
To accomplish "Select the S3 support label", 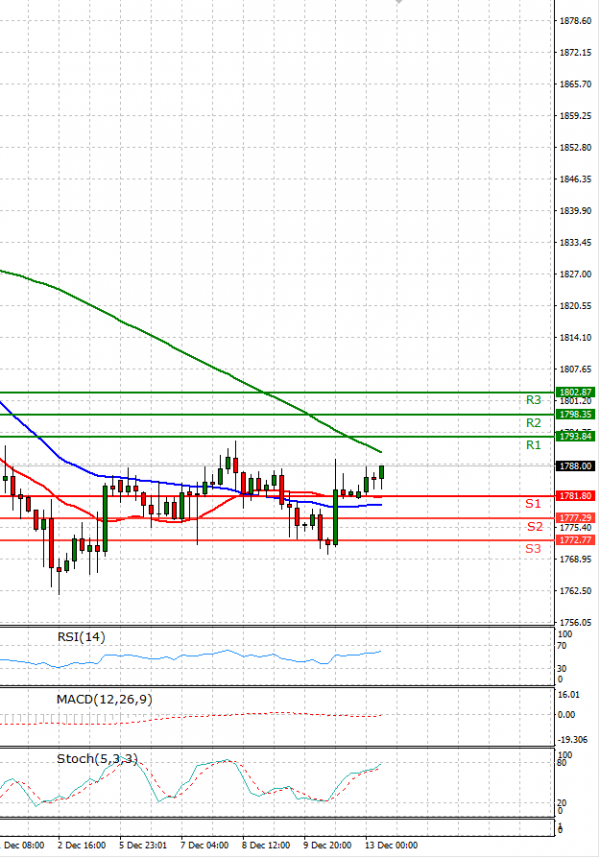I will (x=533, y=548).
